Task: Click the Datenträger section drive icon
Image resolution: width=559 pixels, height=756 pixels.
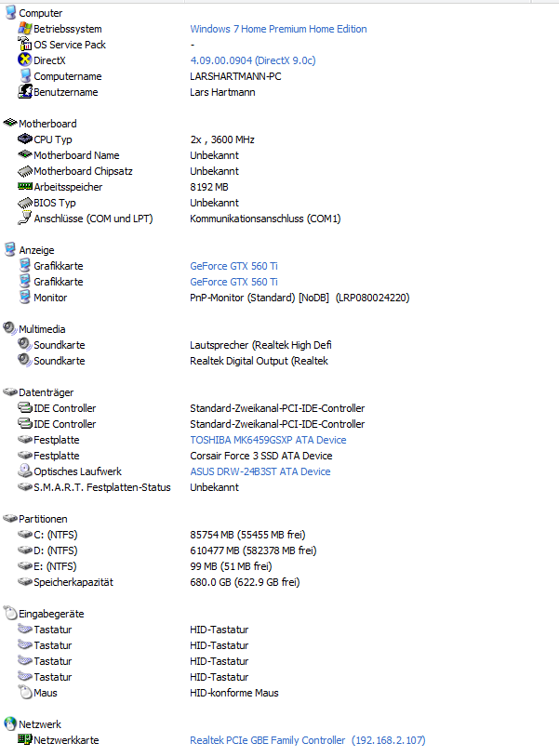Action: coord(10,392)
